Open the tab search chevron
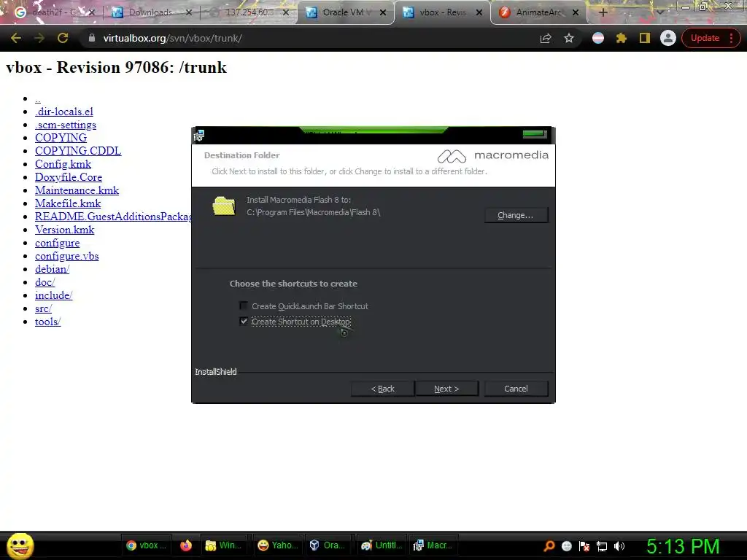 pyautogui.click(x=659, y=12)
